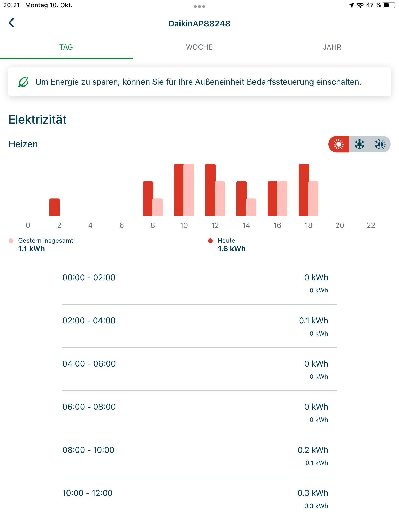Tap the Wi-Fi icon in status bar
The height and width of the screenshot is (532, 399).
(x=360, y=5)
